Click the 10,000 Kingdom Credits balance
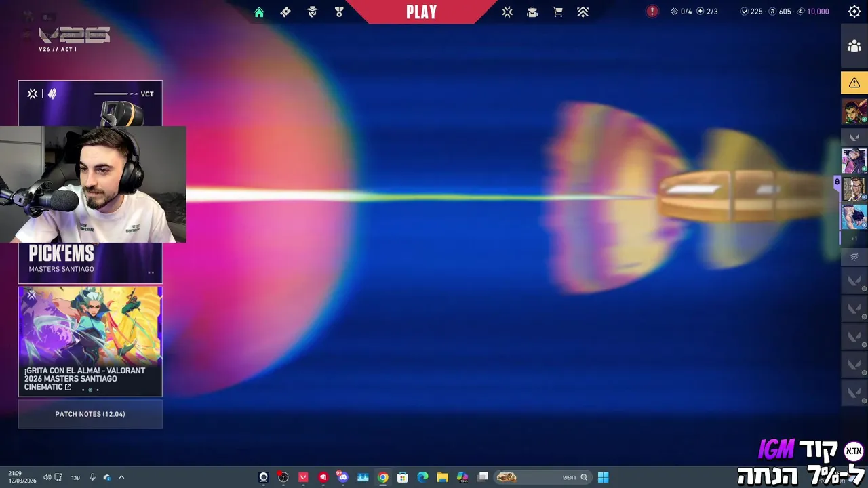 [812, 12]
